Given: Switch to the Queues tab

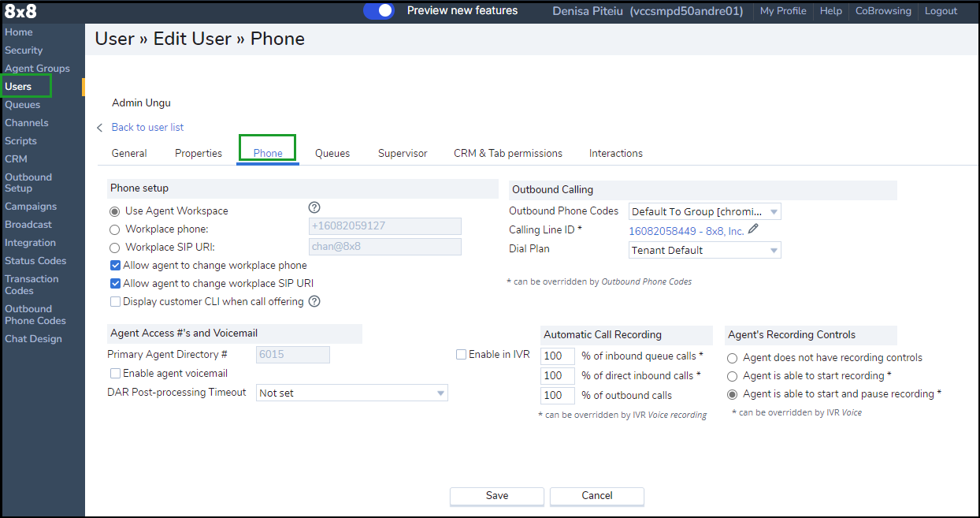Looking at the screenshot, I should pos(332,153).
